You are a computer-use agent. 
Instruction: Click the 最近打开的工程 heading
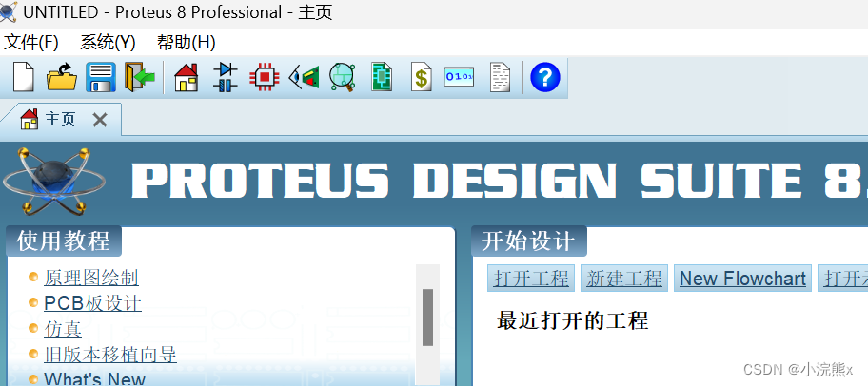coord(572,320)
